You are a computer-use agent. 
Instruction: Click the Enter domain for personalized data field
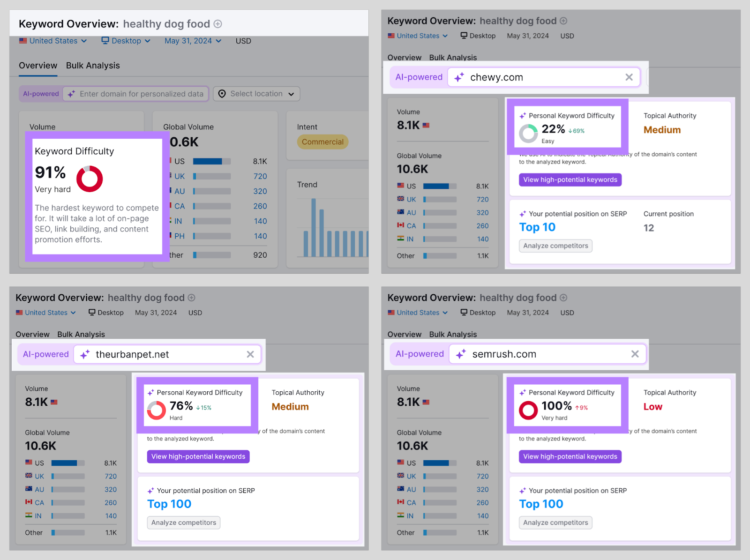click(x=136, y=94)
